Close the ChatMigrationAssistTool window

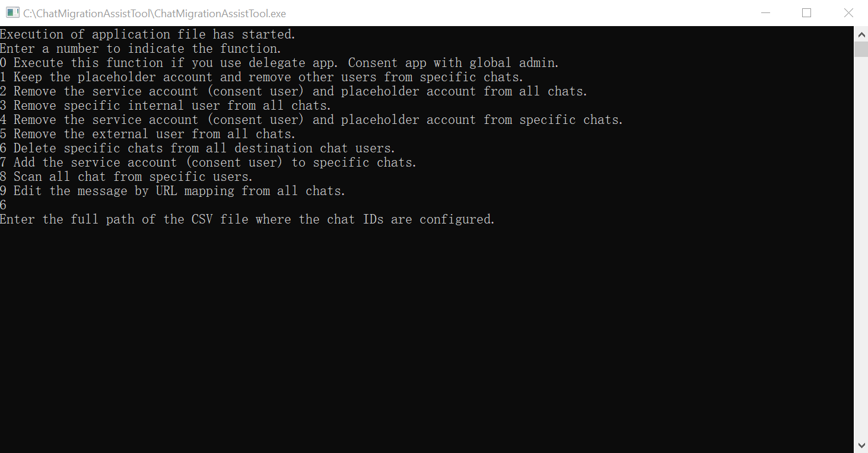tap(848, 13)
